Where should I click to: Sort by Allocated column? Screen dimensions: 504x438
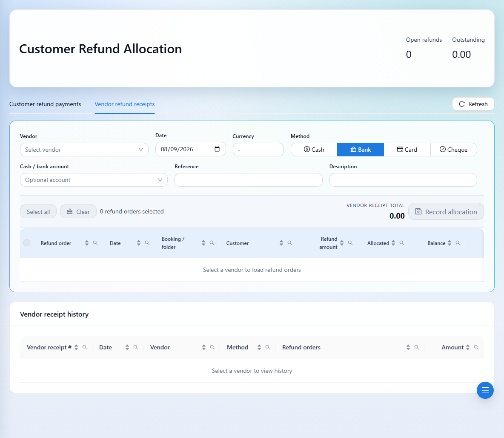pyautogui.click(x=393, y=243)
